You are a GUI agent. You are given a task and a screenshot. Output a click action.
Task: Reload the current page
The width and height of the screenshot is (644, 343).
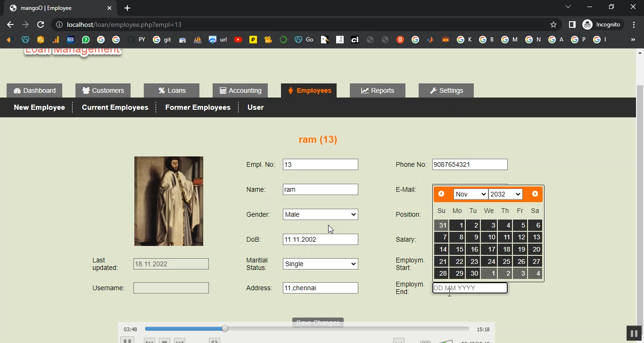pos(41,24)
